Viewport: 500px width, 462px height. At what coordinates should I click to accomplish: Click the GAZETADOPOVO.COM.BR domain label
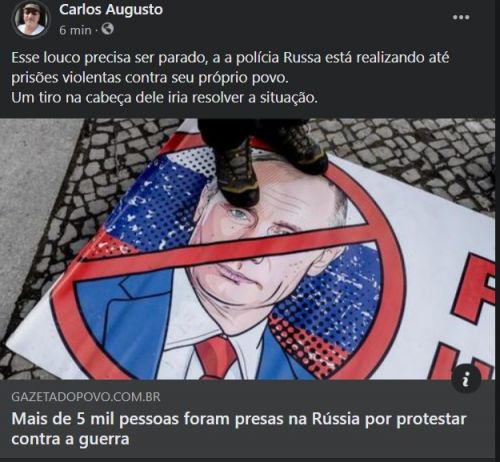pos(86,397)
